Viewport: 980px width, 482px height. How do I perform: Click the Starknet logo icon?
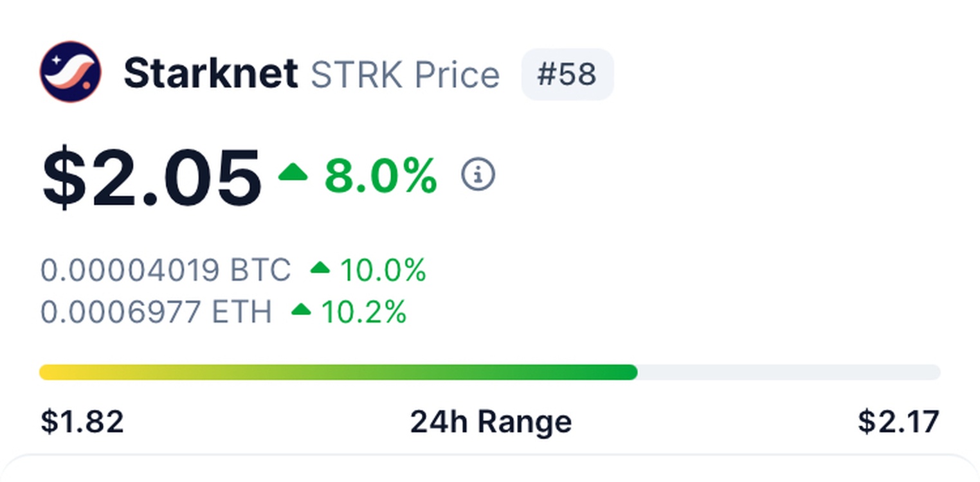[x=71, y=72]
